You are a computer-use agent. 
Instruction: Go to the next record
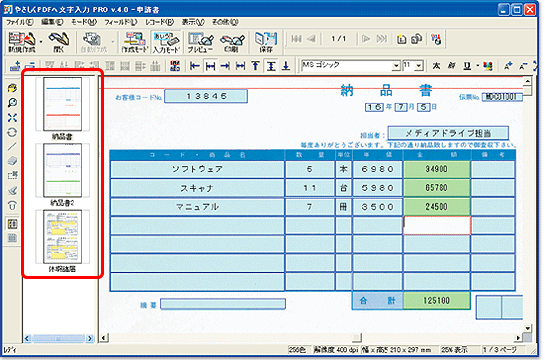coord(366,39)
